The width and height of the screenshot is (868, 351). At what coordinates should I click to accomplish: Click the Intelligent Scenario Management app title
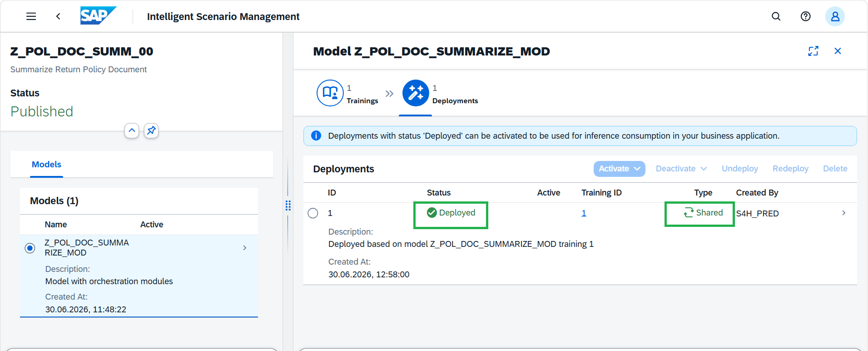223,17
